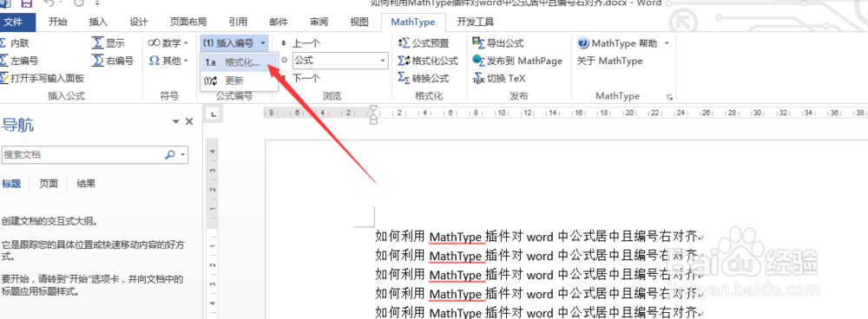868x319 pixels.
Task: Open MathType 帮助 help
Action: click(617, 43)
